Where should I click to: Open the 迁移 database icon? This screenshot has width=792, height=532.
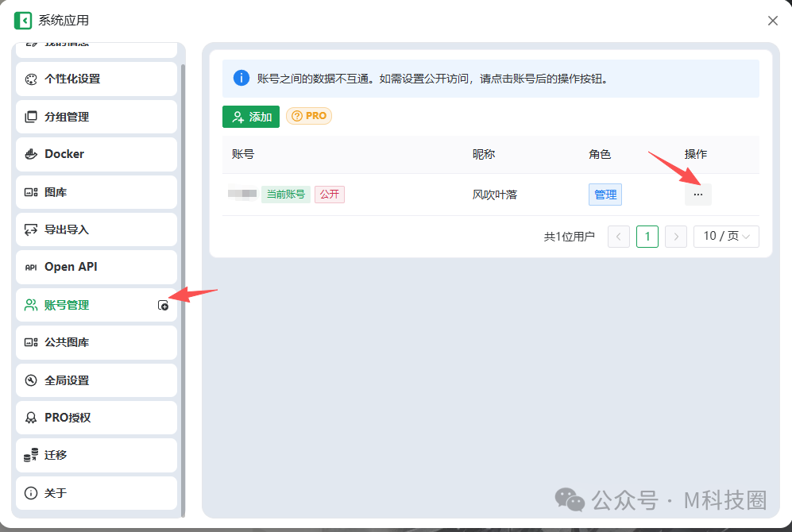pyautogui.click(x=29, y=455)
